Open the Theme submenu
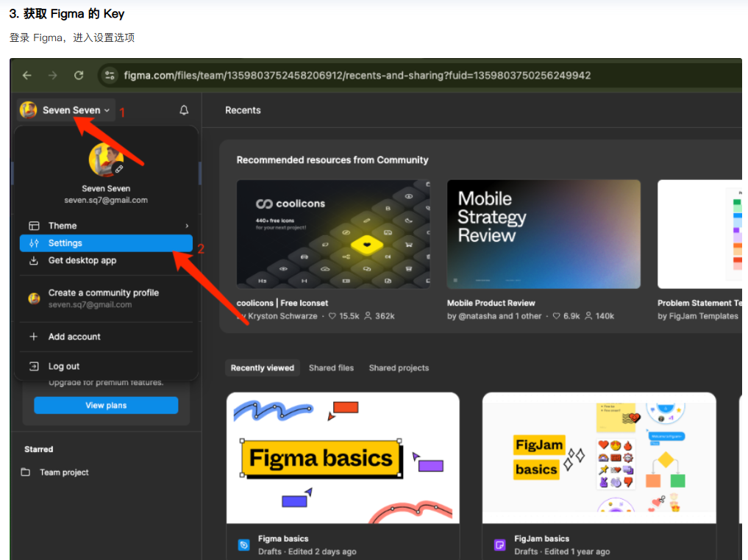The width and height of the screenshot is (748, 560). click(x=106, y=226)
